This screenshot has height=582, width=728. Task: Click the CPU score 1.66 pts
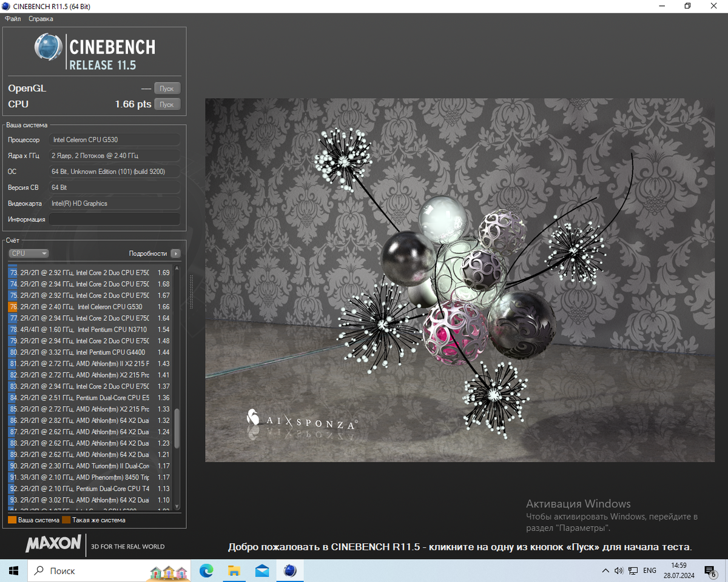(133, 104)
